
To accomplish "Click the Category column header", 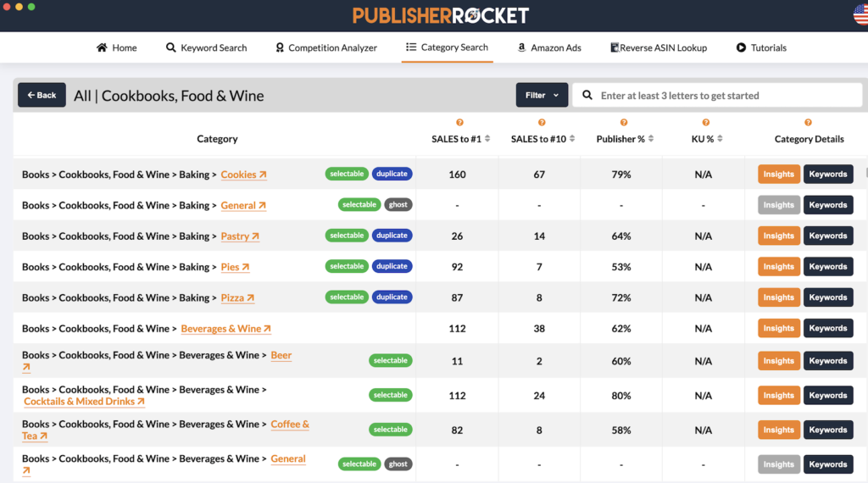I will [x=217, y=139].
